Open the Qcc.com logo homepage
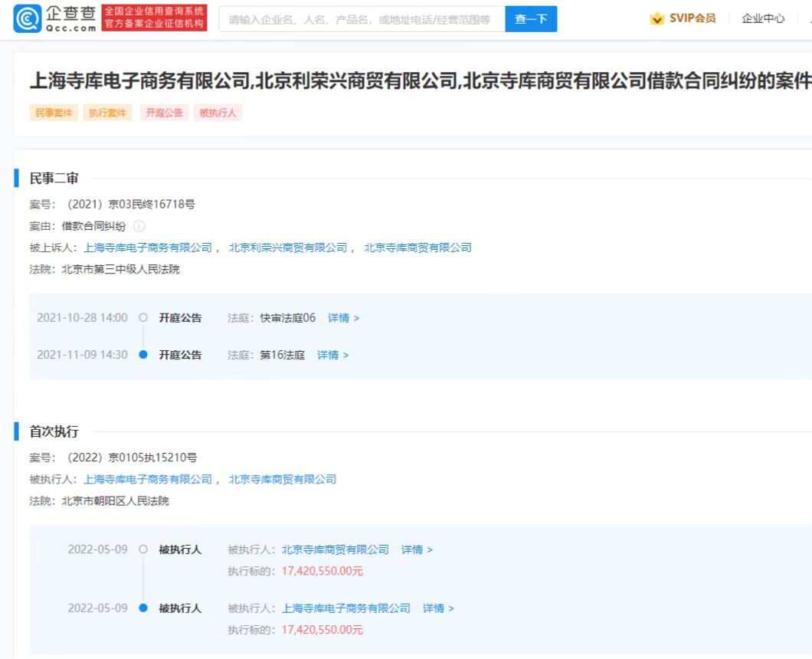 [x=55, y=18]
